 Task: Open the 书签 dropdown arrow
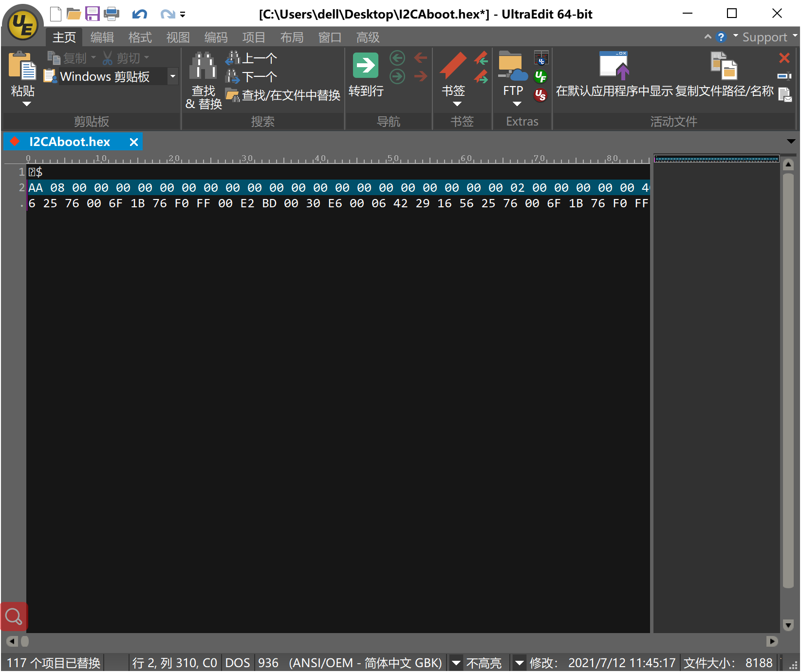point(457,104)
